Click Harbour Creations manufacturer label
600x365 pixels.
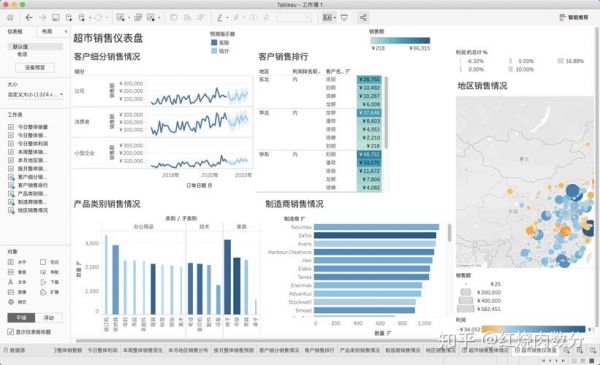pos(290,252)
